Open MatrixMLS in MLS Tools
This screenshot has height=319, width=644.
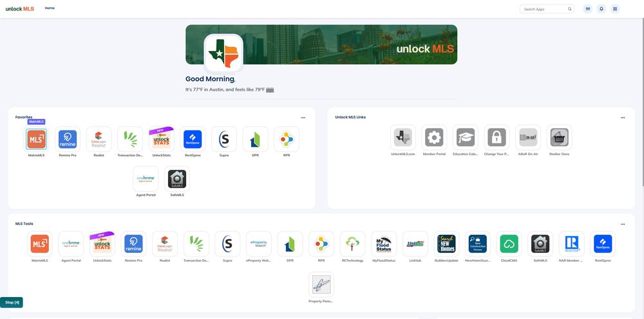coord(40,244)
